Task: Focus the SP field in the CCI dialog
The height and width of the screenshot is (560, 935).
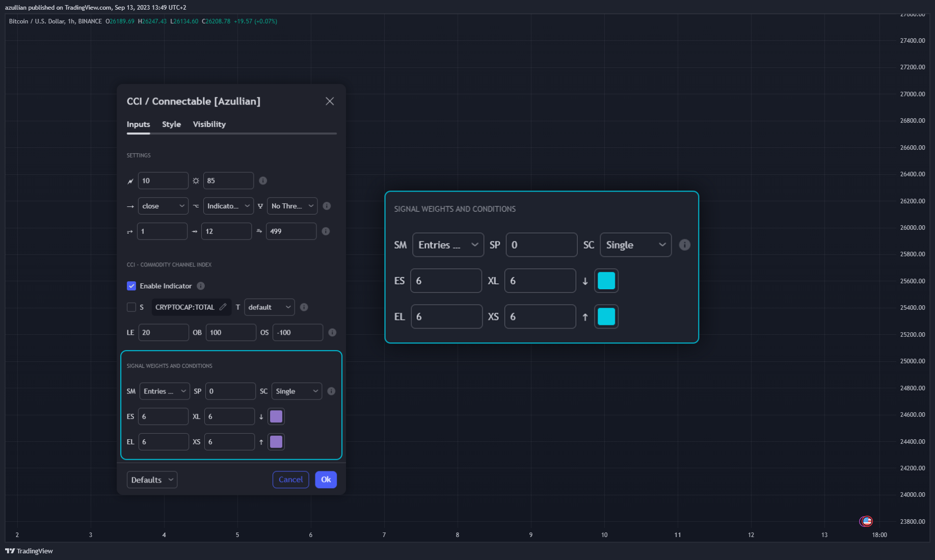Action: click(x=230, y=391)
